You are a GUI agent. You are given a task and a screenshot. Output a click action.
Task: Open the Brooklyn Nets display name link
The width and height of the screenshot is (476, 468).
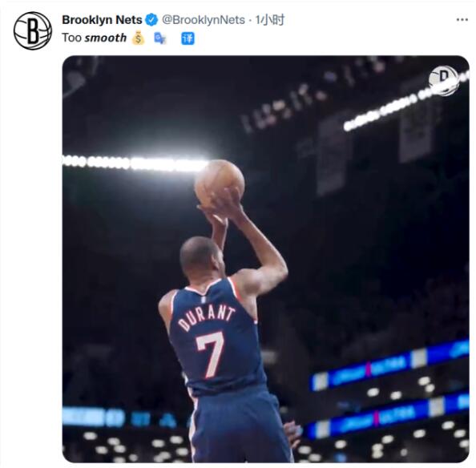click(102, 20)
